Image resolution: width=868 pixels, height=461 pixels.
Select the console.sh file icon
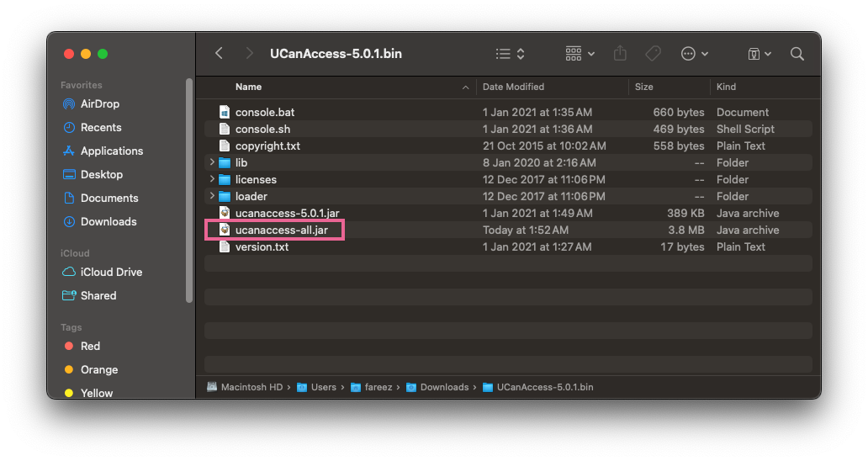[x=225, y=129]
